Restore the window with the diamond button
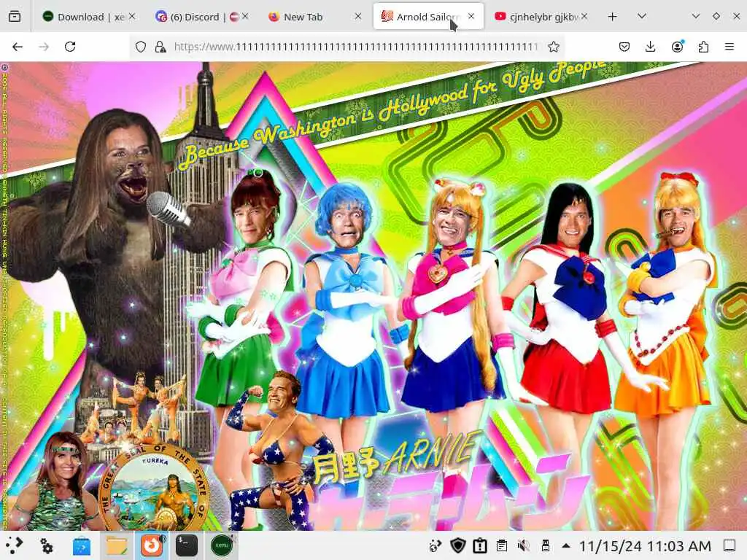Screen dimensions: 747x560 [716, 16]
